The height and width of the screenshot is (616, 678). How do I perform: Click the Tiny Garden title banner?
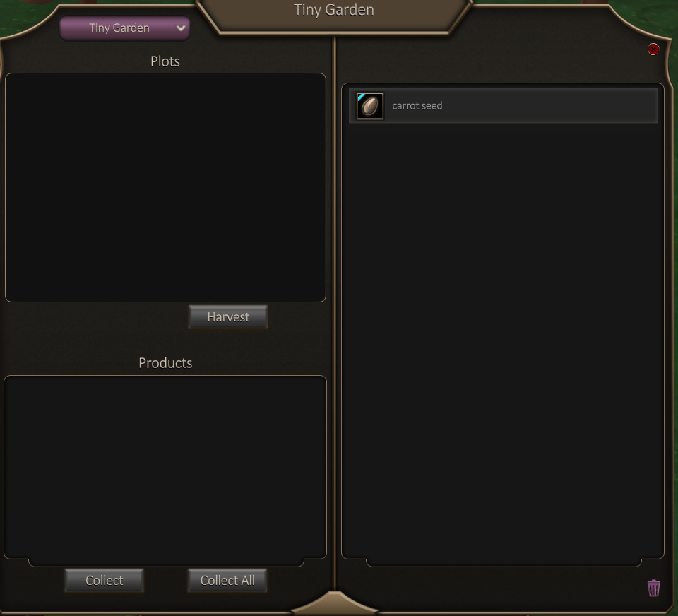(x=334, y=11)
